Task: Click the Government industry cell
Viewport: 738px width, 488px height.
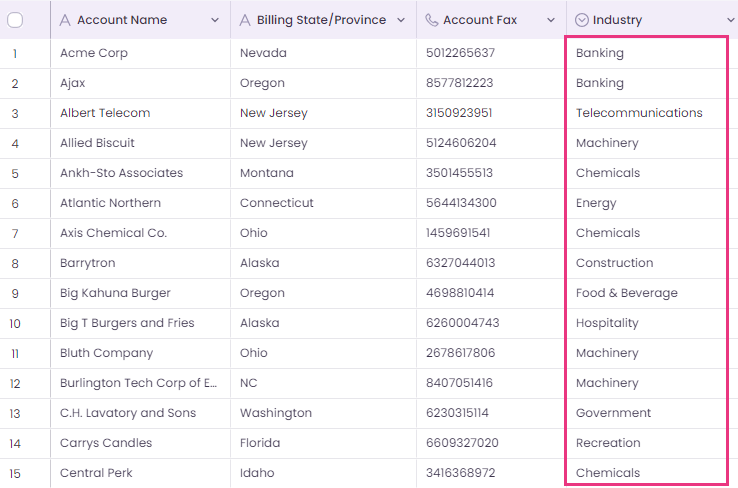Action: (646, 413)
